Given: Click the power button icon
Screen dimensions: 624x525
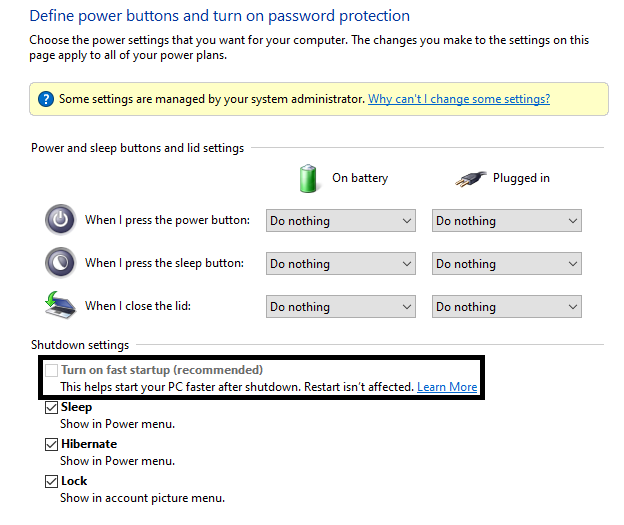Looking at the screenshot, I should pos(60,219).
